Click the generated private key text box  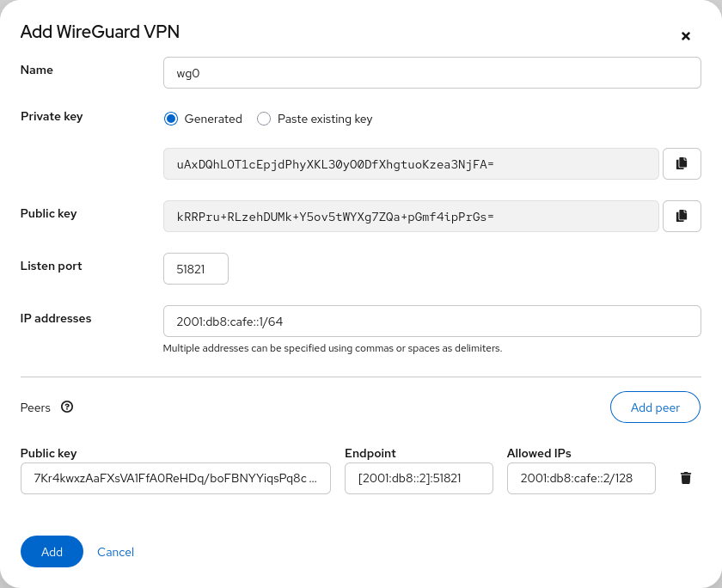(411, 163)
